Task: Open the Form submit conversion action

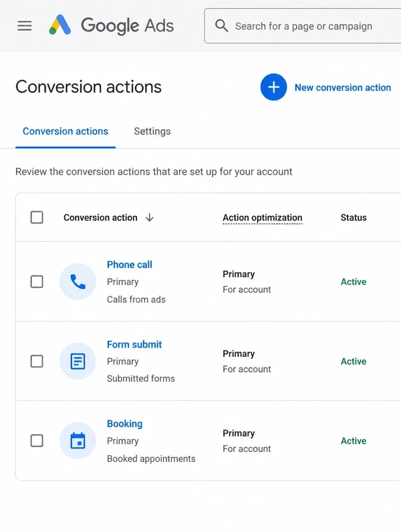Action: point(134,344)
